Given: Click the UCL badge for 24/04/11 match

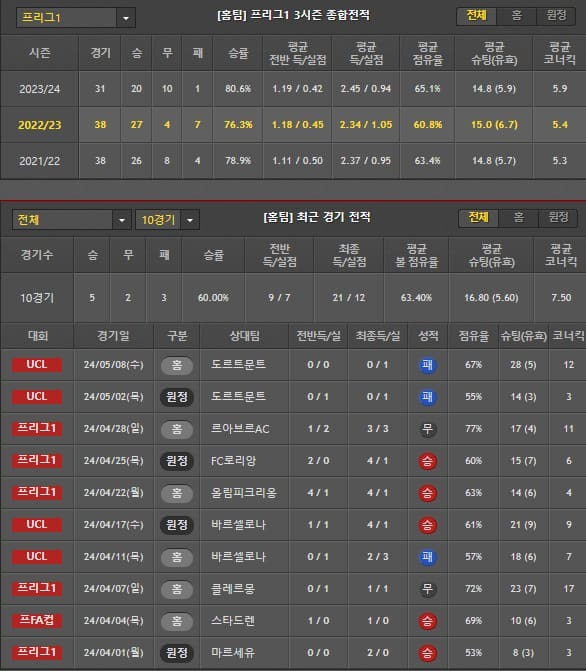Looking at the screenshot, I should (37, 556).
